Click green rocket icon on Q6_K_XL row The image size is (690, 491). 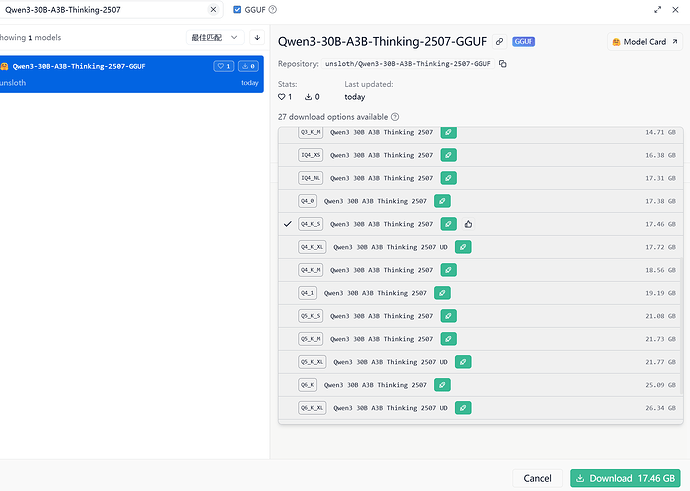tap(463, 408)
